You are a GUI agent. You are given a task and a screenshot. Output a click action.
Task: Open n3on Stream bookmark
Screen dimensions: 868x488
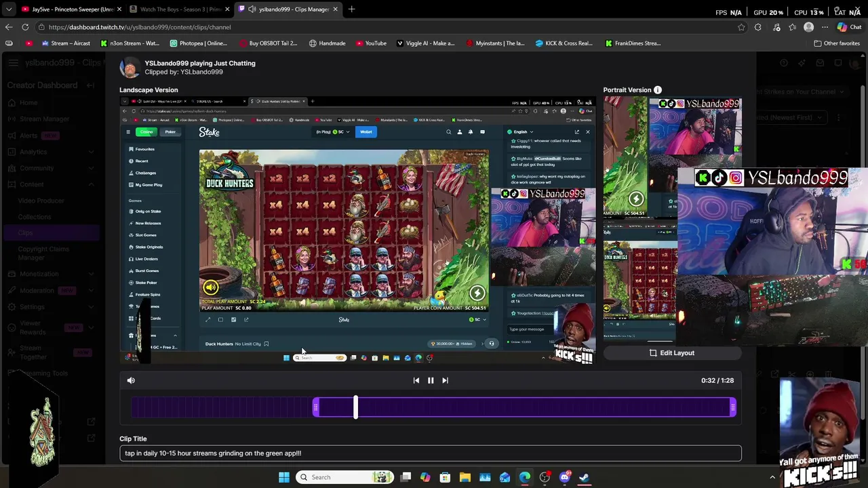(130, 43)
